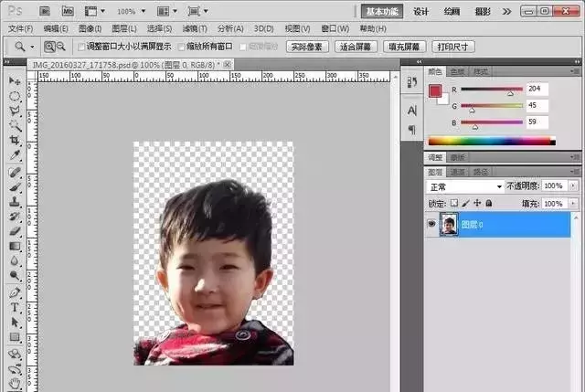Viewport: 585px width, 392px height.
Task: Switch to the 路径 paths tab
Action: (481, 172)
